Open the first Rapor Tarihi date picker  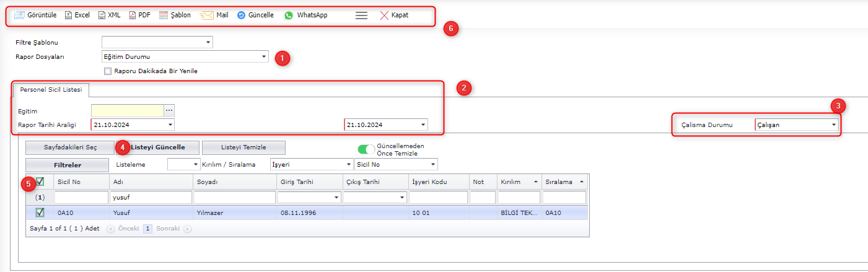tap(170, 125)
